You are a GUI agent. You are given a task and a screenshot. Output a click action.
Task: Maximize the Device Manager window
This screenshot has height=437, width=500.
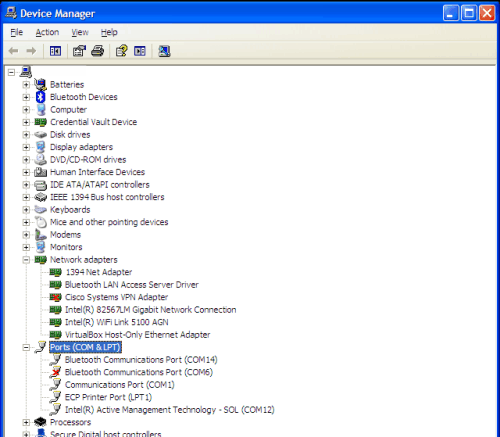[x=469, y=13]
